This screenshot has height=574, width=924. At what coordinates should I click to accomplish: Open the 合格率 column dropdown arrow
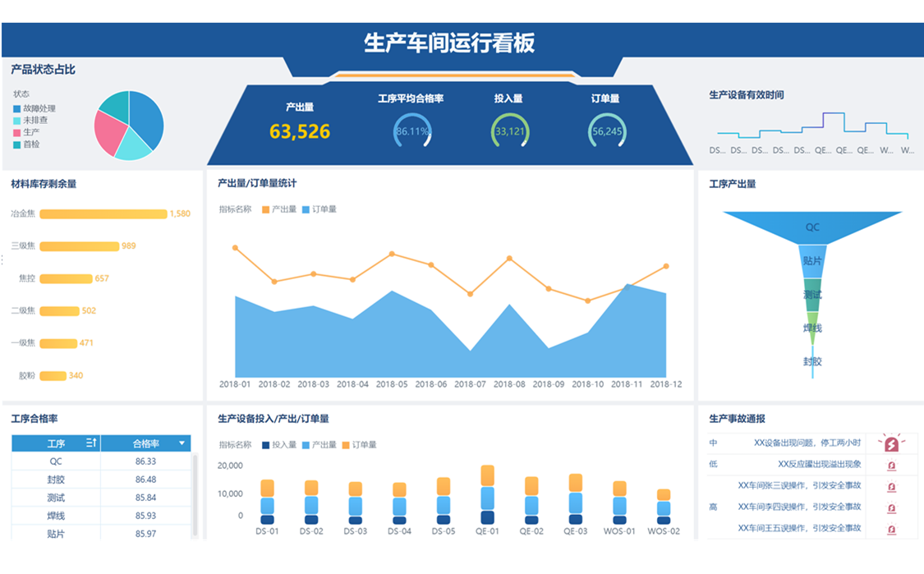point(182,443)
